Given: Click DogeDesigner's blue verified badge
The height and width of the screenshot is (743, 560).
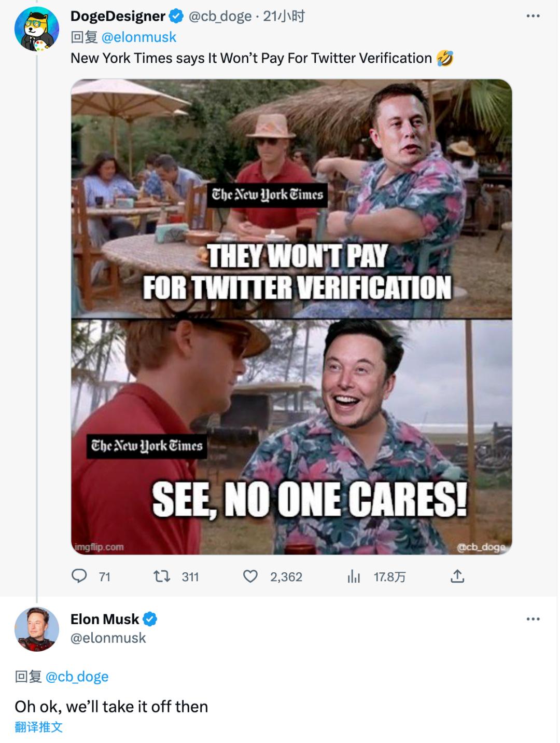Looking at the screenshot, I should click(177, 17).
